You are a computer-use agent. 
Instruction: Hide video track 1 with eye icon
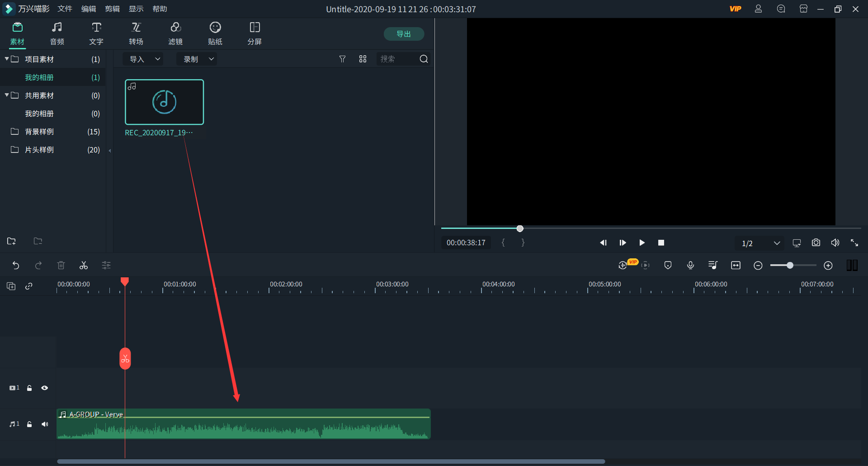coord(44,388)
